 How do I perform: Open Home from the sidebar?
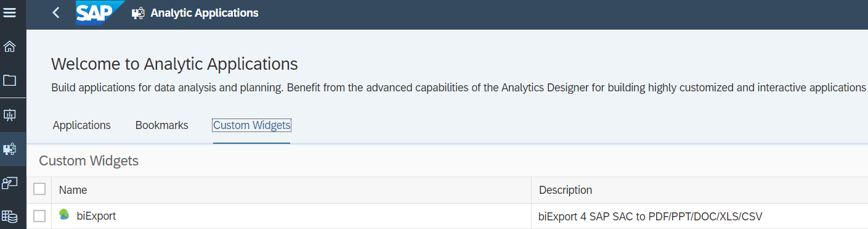tap(10, 47)
